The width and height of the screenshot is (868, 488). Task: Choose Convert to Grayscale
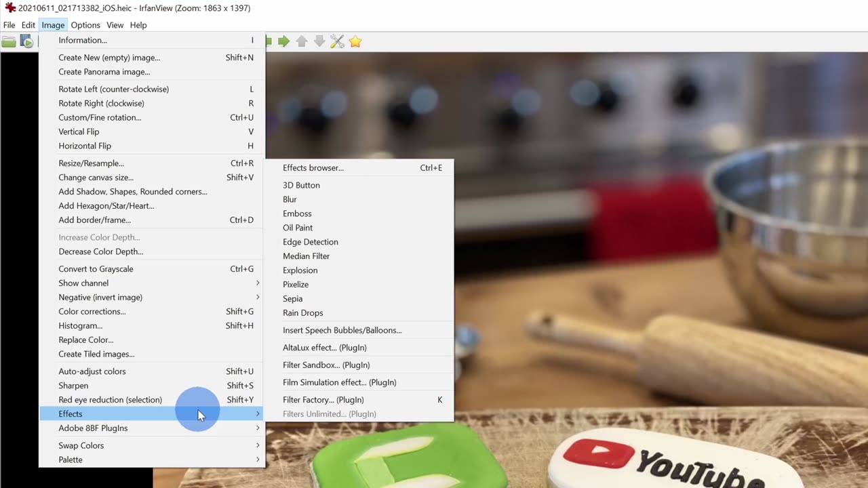click(151, 269)
